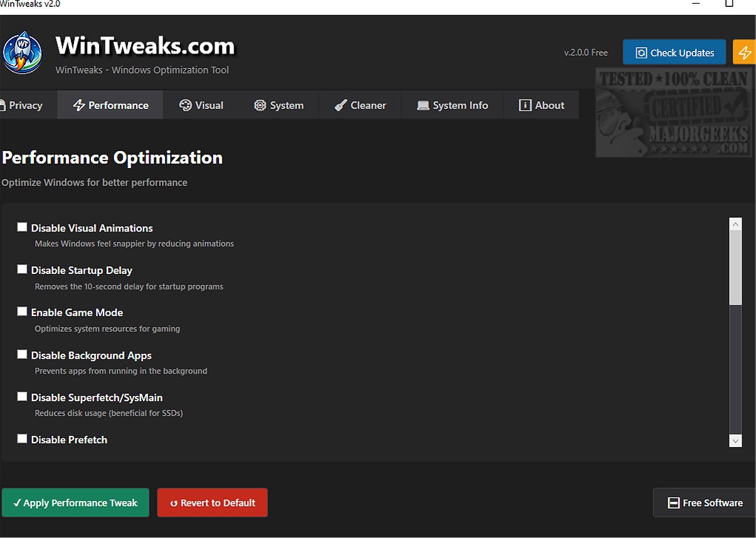Click the Check Updates button

(674, 53)
